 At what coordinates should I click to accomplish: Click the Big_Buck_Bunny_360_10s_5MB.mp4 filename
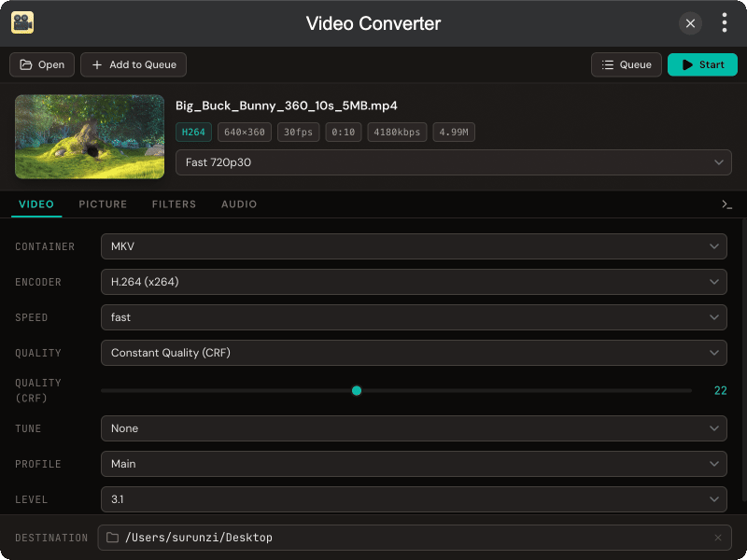tap(287, 105)
